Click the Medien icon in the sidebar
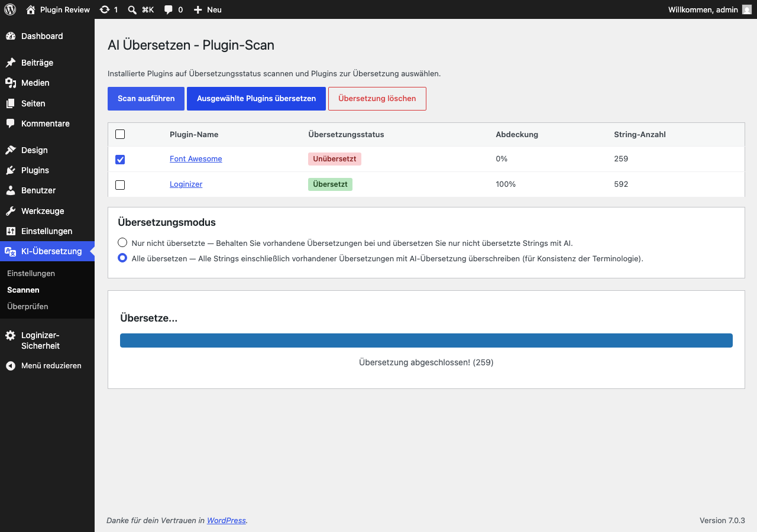This screenshot has width=757, height=532. [x=11, y=83]
